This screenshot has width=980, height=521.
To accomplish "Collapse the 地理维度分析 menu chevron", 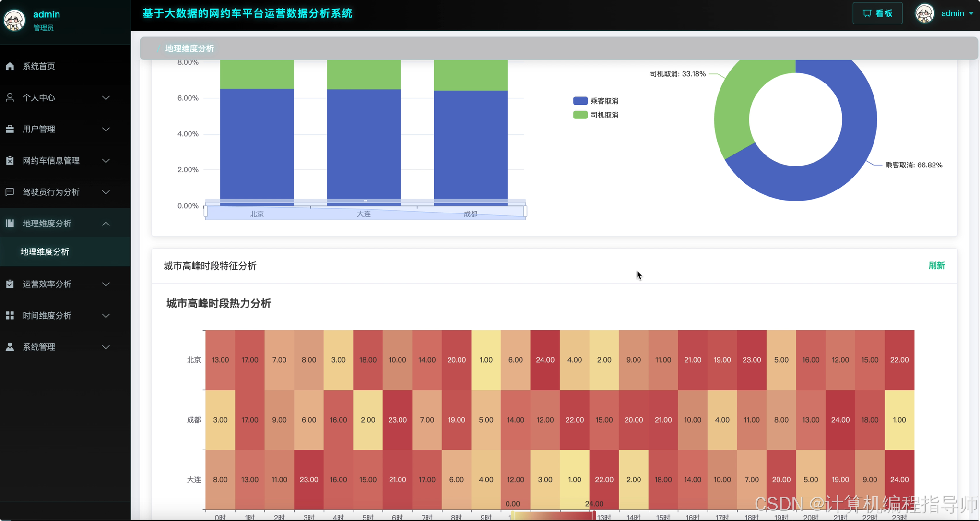I will coord(106,224).
